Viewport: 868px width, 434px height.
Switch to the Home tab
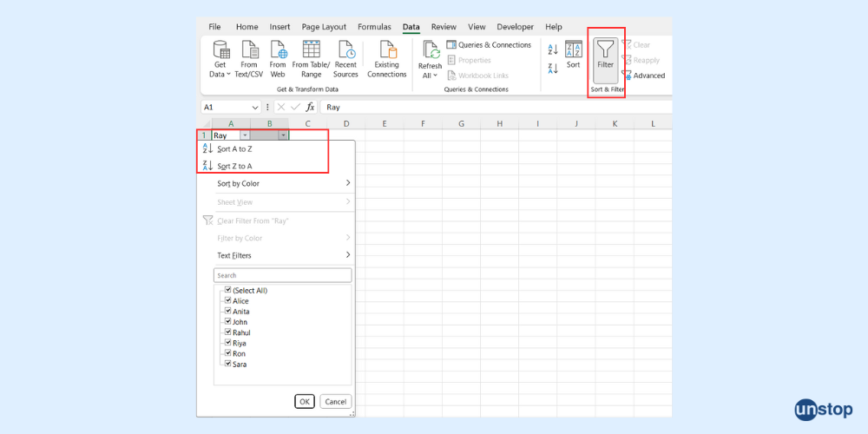[247, 27]
